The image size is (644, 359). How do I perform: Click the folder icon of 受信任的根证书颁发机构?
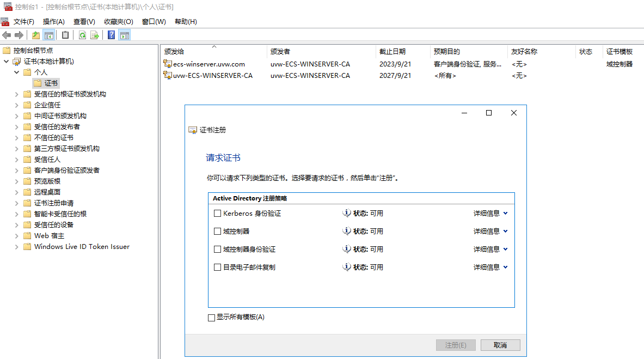pos(28,94)
